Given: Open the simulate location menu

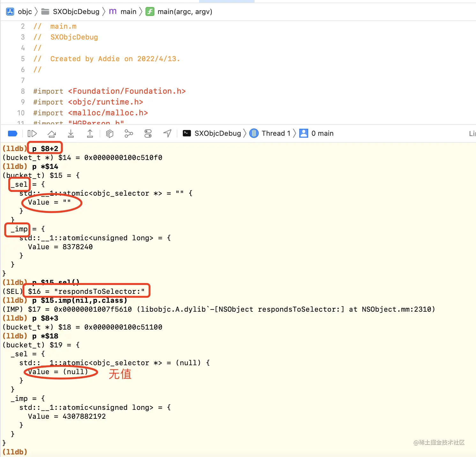Looking at the screenshot, I should click(x=167, y=134).
